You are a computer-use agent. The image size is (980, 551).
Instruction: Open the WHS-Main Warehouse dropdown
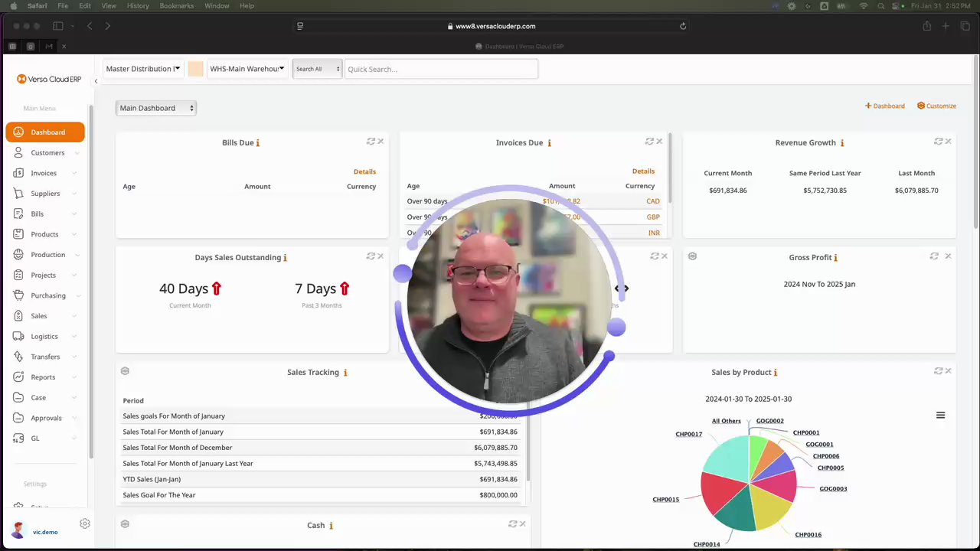[247, 69]
